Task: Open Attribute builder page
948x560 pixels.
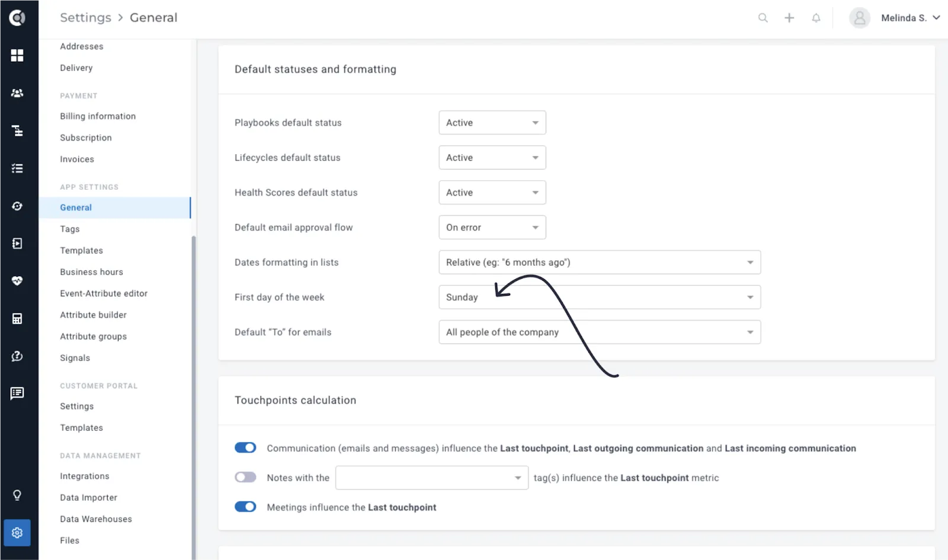Action: 93,315
